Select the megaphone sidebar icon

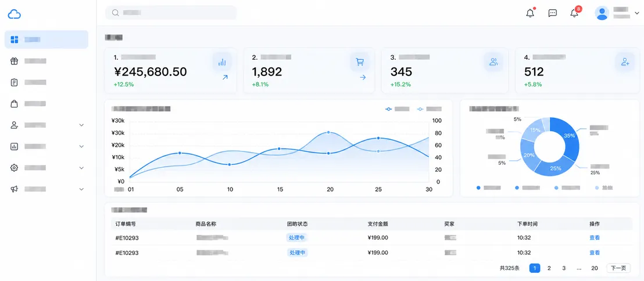coord(15,189)
